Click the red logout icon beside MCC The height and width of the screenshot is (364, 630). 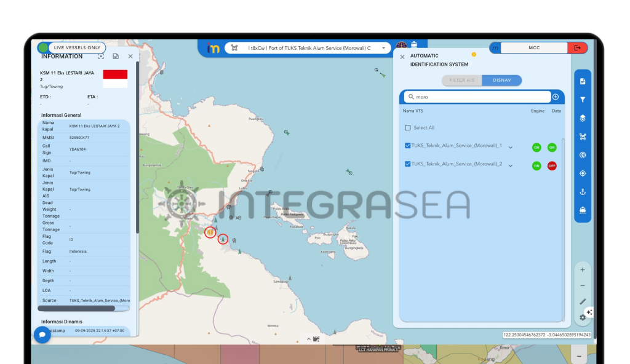click(x=577, y=48)
